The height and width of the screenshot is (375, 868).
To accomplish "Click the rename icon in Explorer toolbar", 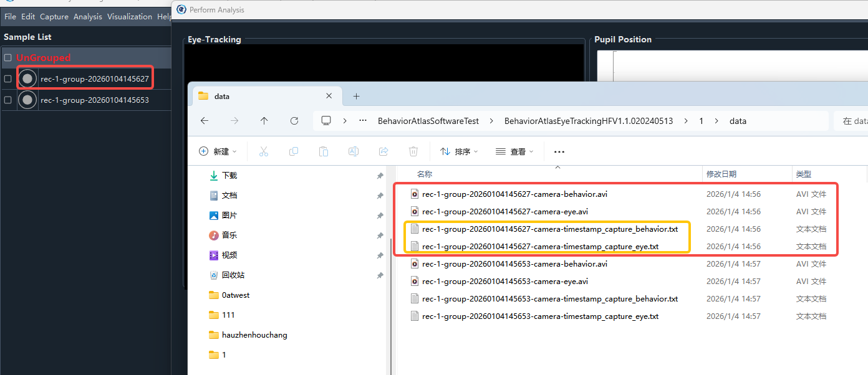I will coord(353,151).
